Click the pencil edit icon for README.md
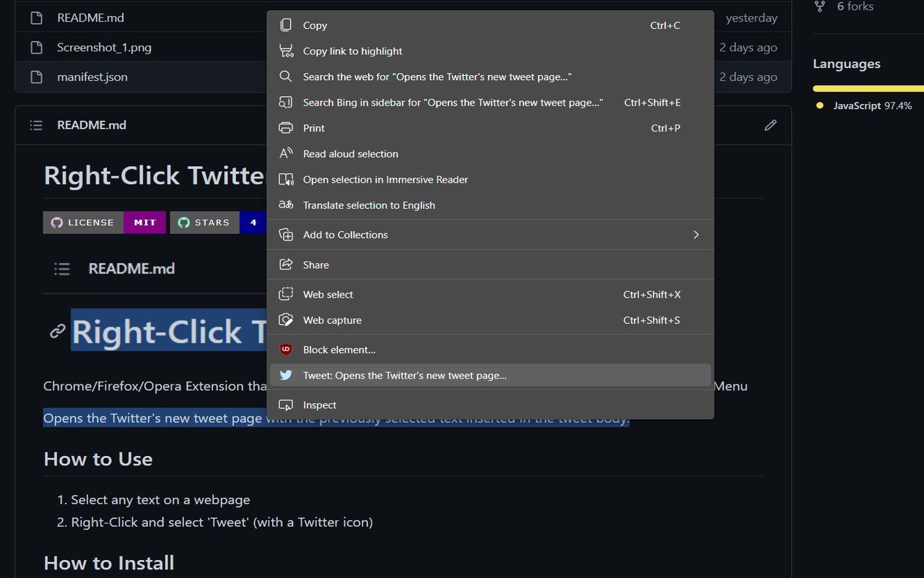The height and width of the screenshot is (578, 924). pos(770,125)
